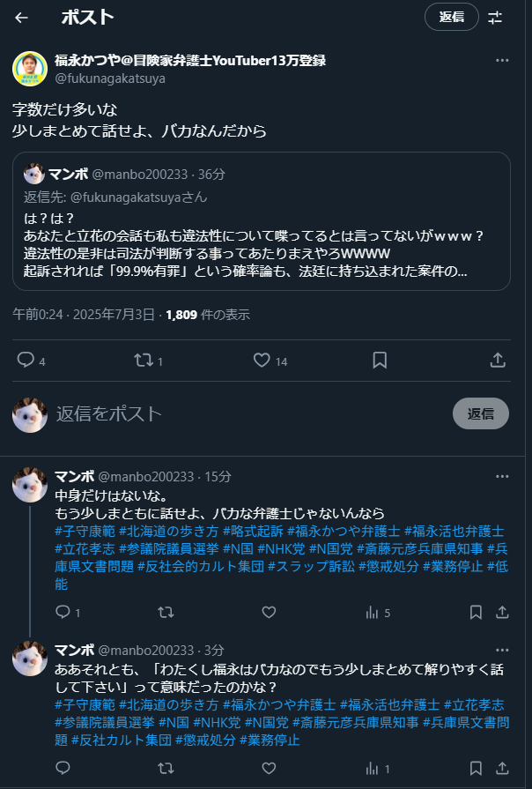Like the 15分 reply by マンボ
Screen dimensions: 532x789
269,613
